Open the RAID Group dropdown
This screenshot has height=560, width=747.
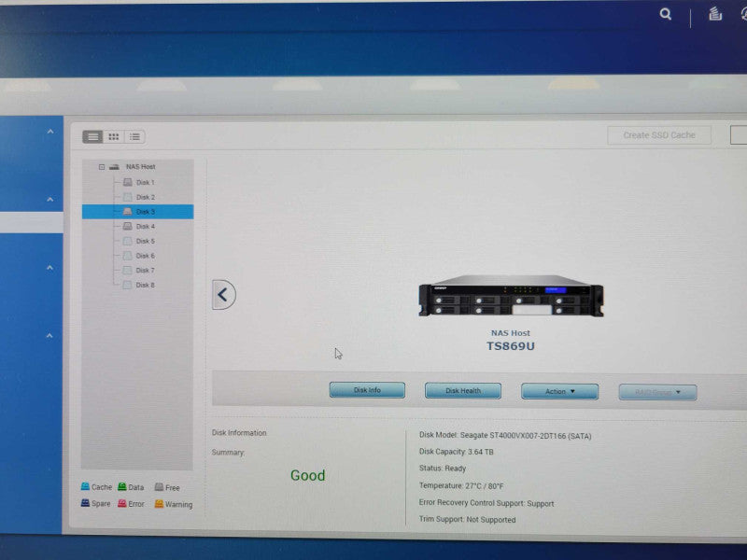pos(657,392)
